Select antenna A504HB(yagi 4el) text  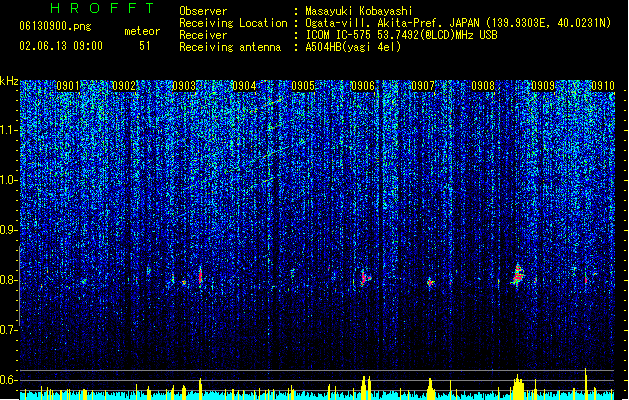(x=353, y=47)
